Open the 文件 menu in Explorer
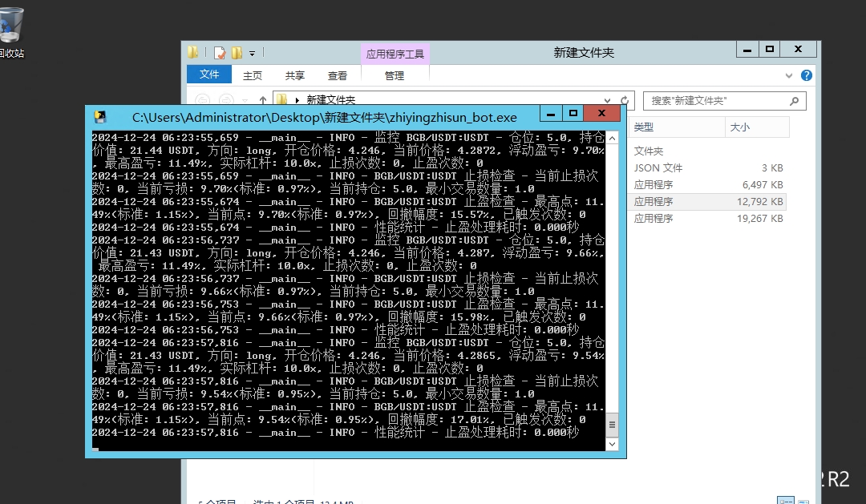This screenshot has height=504, width=866. tap(209, 75)
